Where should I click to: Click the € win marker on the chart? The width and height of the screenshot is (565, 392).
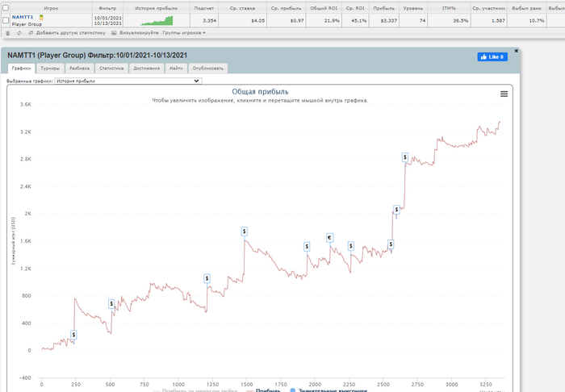tap(329, 238)
